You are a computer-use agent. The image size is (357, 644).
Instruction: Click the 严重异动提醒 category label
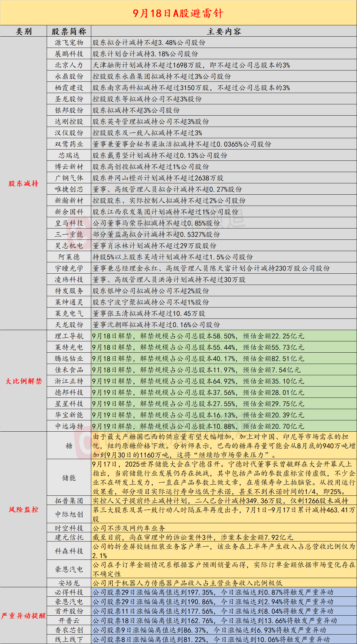(x=23, y=616)
